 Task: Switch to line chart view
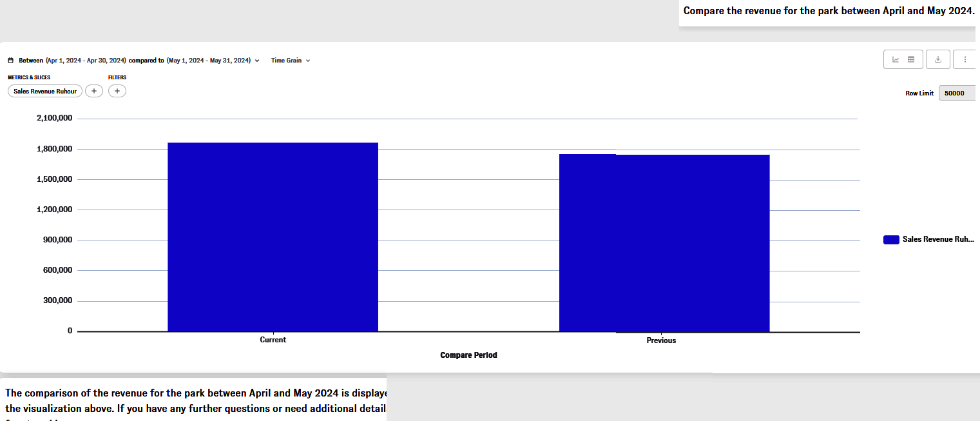coord(896,59)
